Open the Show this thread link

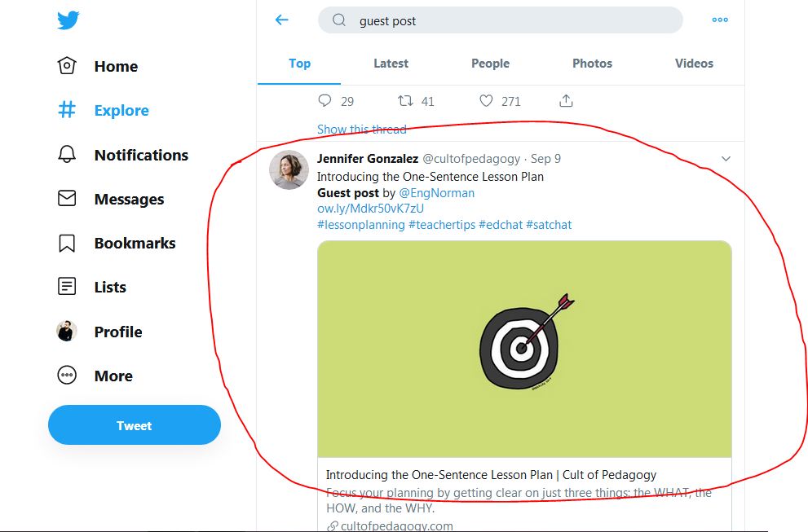point(361,130)
